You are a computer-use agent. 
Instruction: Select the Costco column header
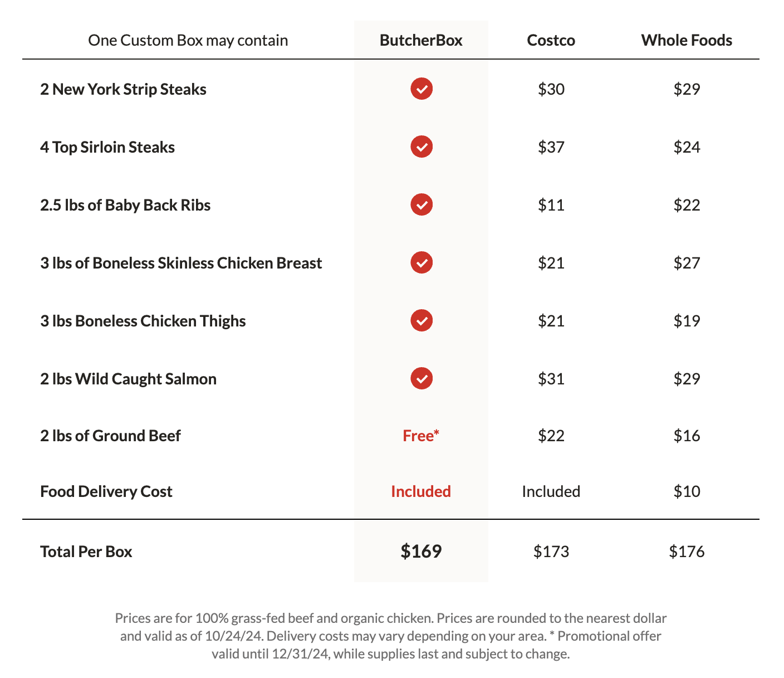point(551,40)
